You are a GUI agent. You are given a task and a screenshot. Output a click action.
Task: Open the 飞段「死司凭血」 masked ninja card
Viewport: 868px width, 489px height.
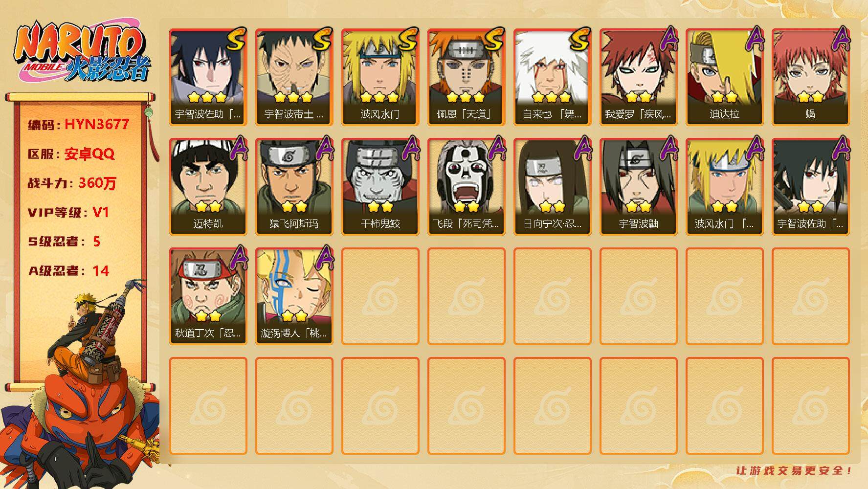pos(466,187)
